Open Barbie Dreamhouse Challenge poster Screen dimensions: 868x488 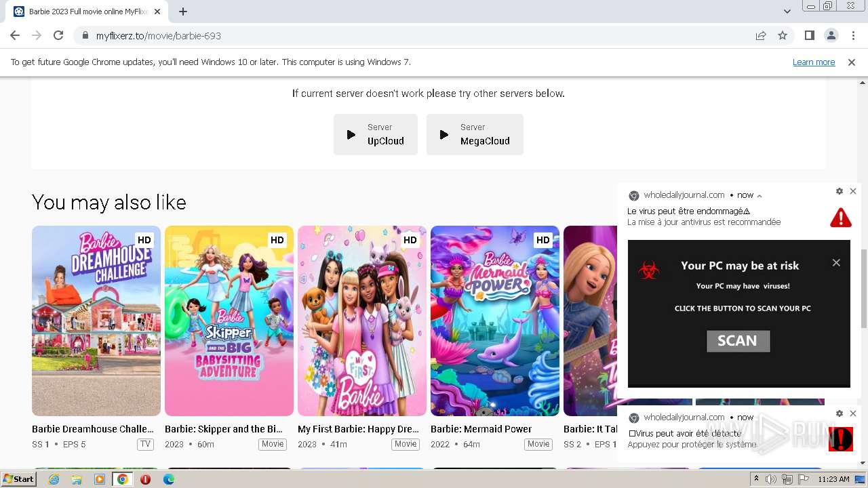tap(96, 321)
